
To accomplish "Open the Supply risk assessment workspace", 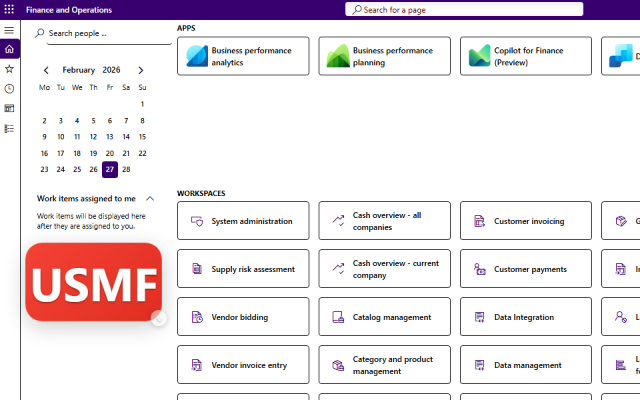I will point(243,269).
